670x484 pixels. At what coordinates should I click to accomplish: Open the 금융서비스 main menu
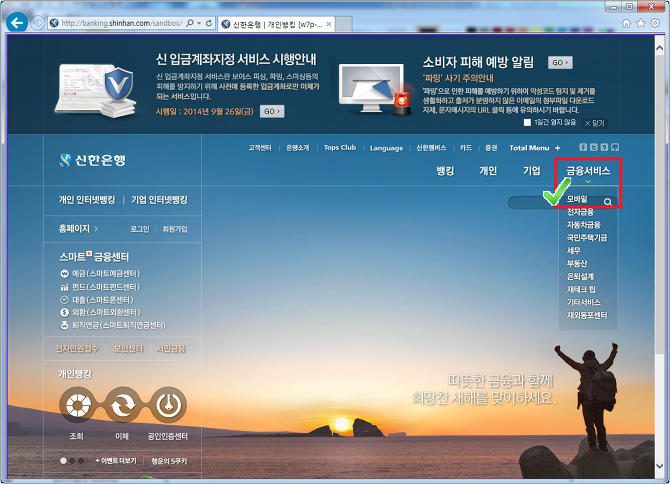(588, 171)
